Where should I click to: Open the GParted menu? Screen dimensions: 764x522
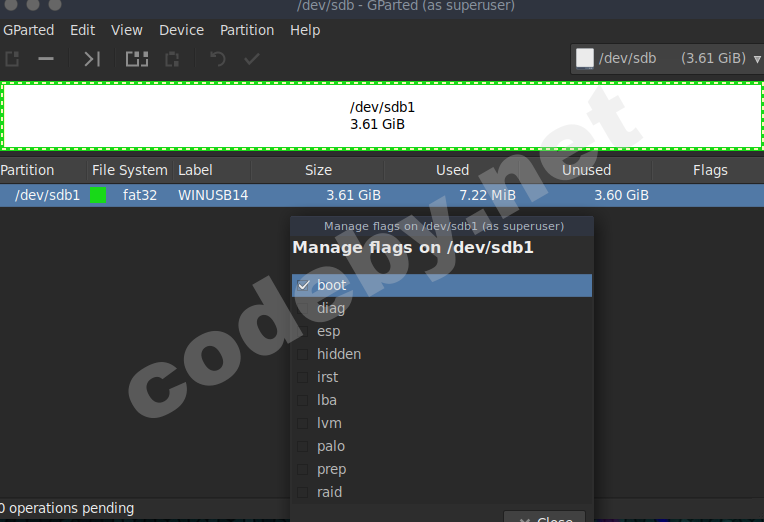[x=29, y=30]
